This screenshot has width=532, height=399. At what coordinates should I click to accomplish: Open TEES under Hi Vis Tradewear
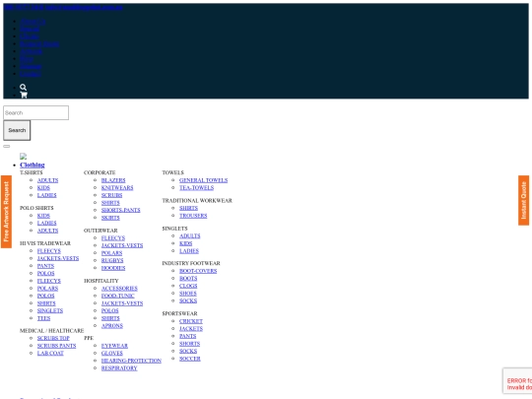[43, 318]
